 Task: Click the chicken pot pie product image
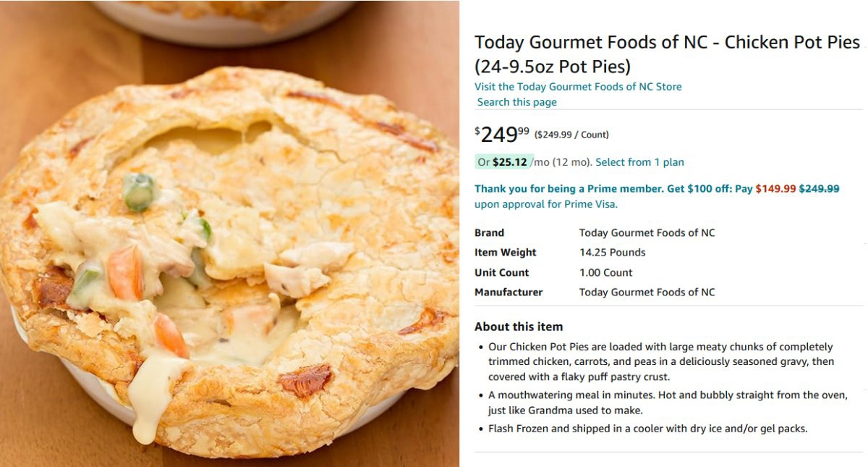[x=229, y=246]
